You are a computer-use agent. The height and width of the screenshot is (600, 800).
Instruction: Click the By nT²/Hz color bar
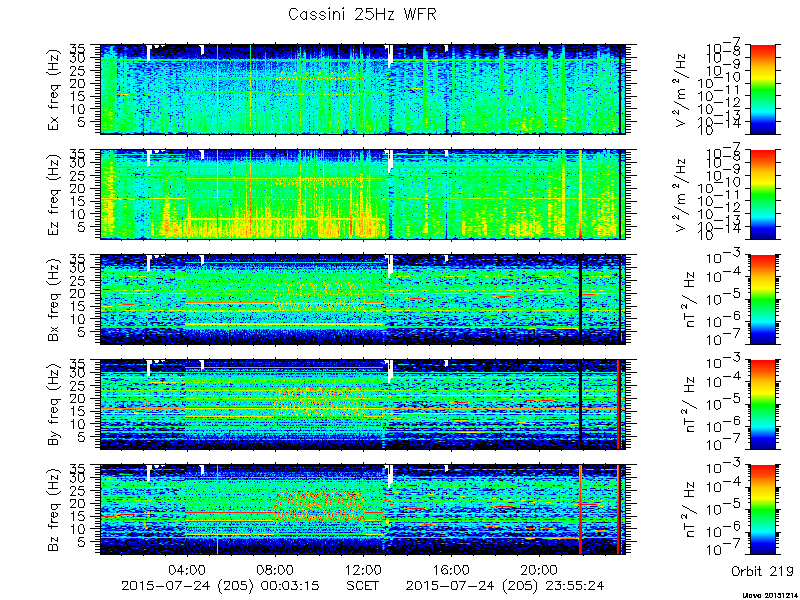762,405
